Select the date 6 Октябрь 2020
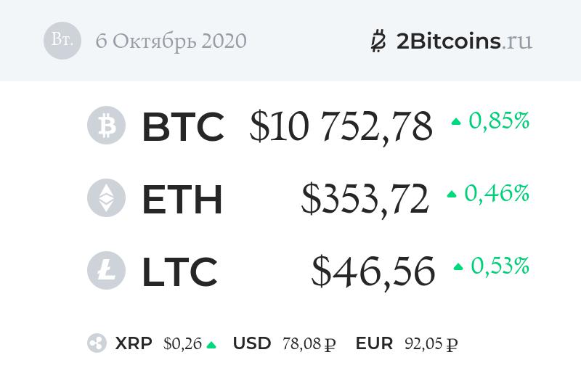This screenshot has height=392, width=581. (x=171, y=41)
